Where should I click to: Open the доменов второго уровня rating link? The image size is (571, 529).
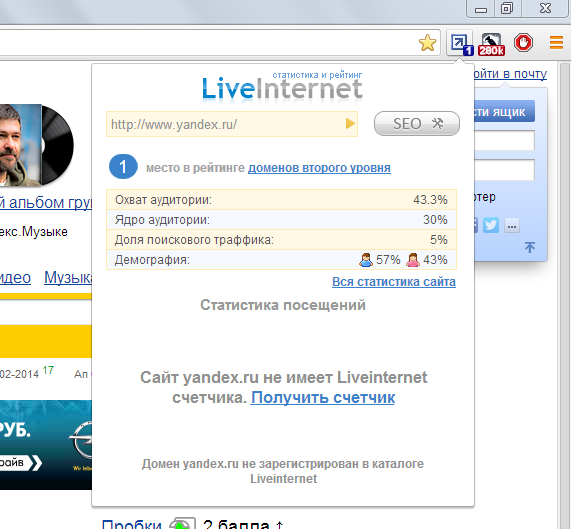pyautogui.click(x=319, y=168)
